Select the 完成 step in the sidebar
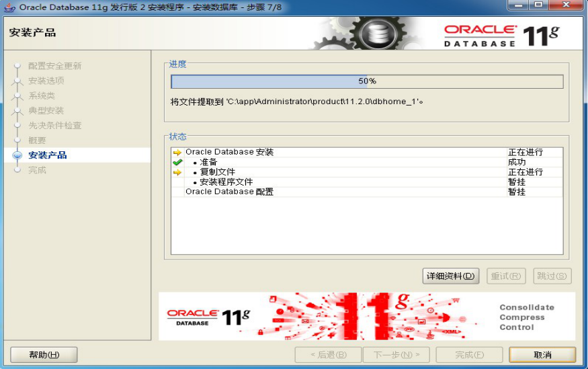The image size is (588, 369). (x=37, y=170)
